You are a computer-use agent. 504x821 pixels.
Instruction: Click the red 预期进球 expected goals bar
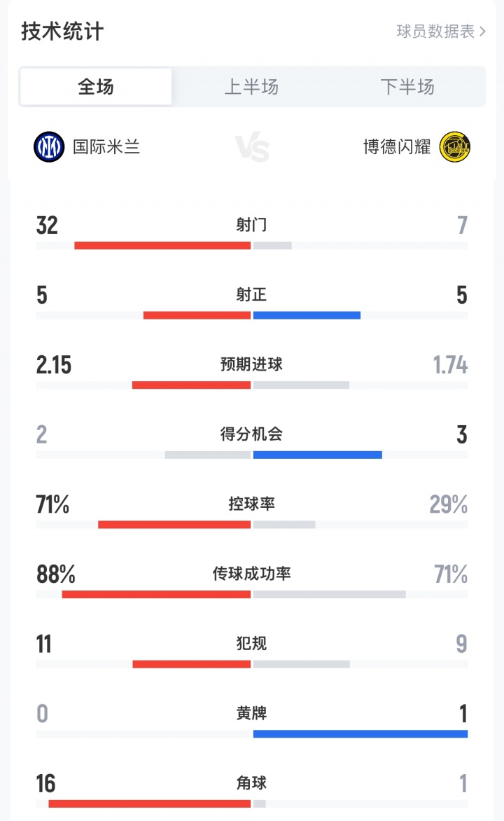pyautogui.click(x=191, y=385)
